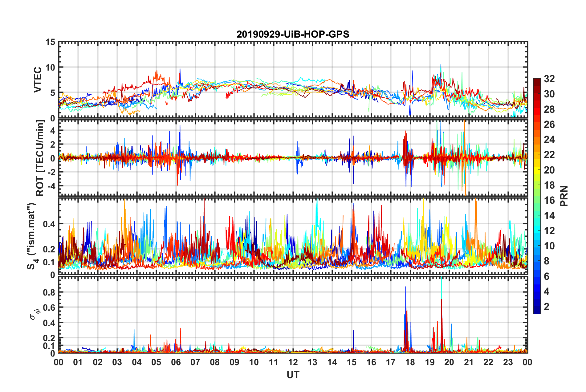This screenshot has height=392, width=586.
Task: Click the 23 hour tick on the UT axis
Action: click(x=508, y=362)
